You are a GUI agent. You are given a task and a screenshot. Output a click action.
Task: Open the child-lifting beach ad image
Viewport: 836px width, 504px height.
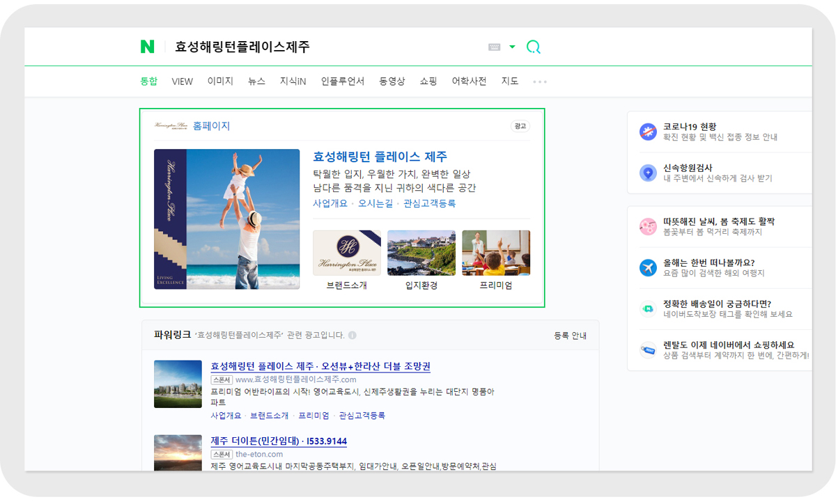click(227, 219)
